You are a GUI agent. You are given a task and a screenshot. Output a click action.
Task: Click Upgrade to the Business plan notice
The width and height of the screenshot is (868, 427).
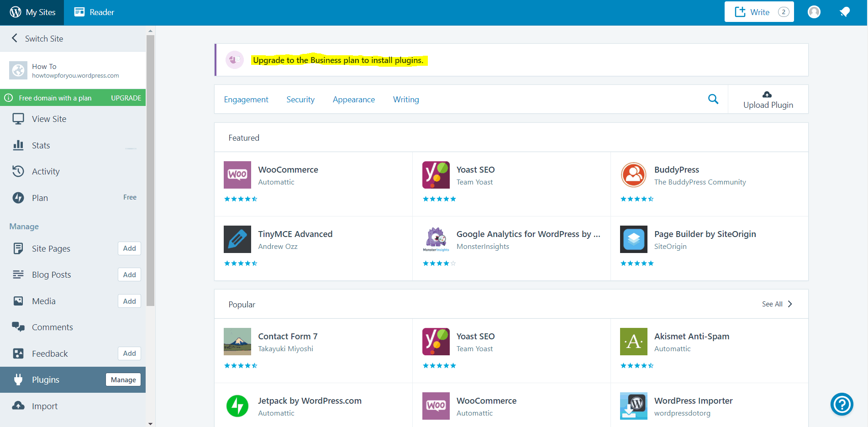point(338,60)
